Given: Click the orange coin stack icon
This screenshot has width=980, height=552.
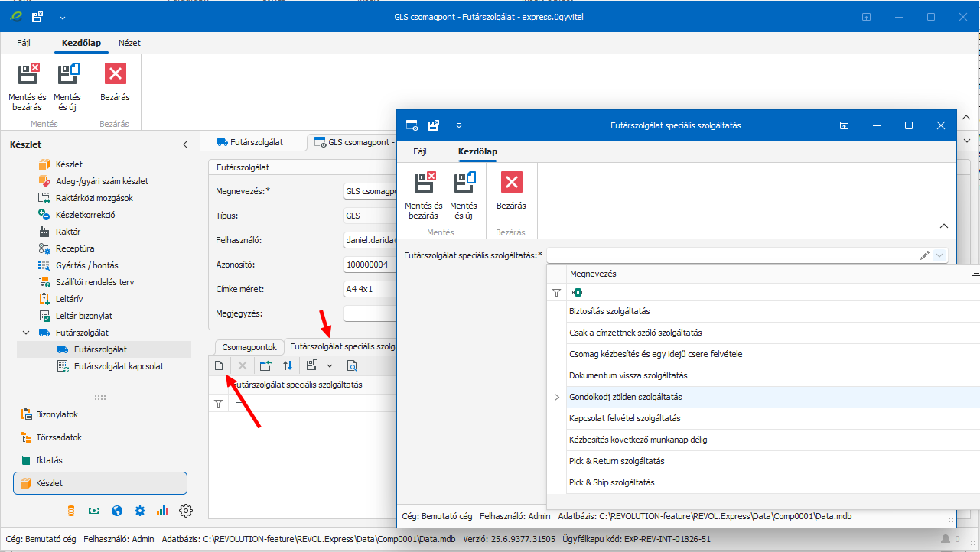Looking at the screenshot, I should 72,511.
